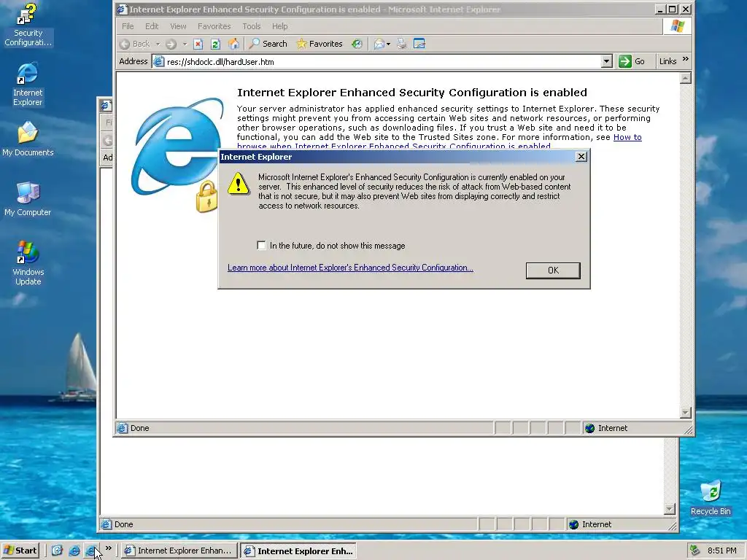This screenshot has width=747, height=560.
Task: Click the Back toolbar button
Action: (135, 44)
